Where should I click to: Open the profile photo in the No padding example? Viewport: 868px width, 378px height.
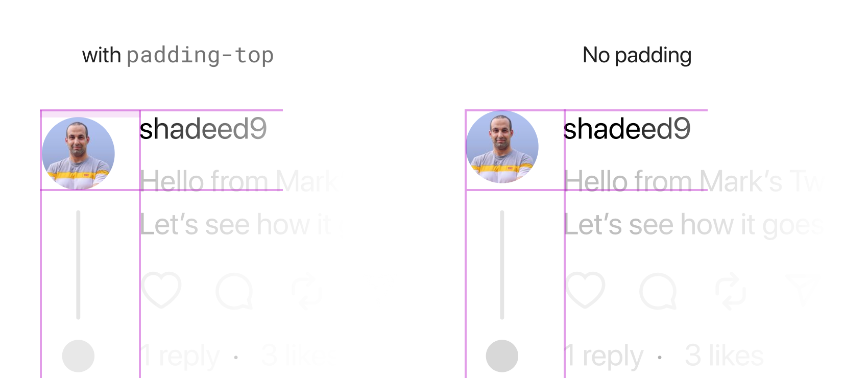(x=502, y=147)
